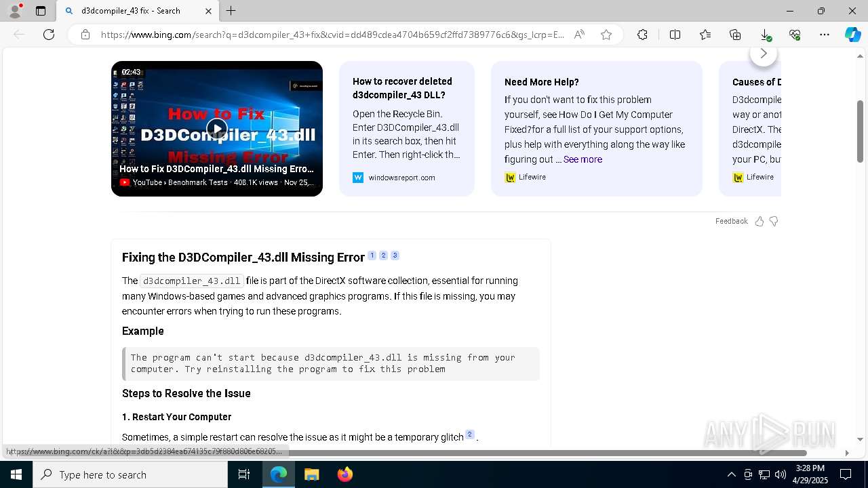Open citation 2 after restart sentence
The height and width of the screenshot is (488, 868).
[x=469, y=434]
